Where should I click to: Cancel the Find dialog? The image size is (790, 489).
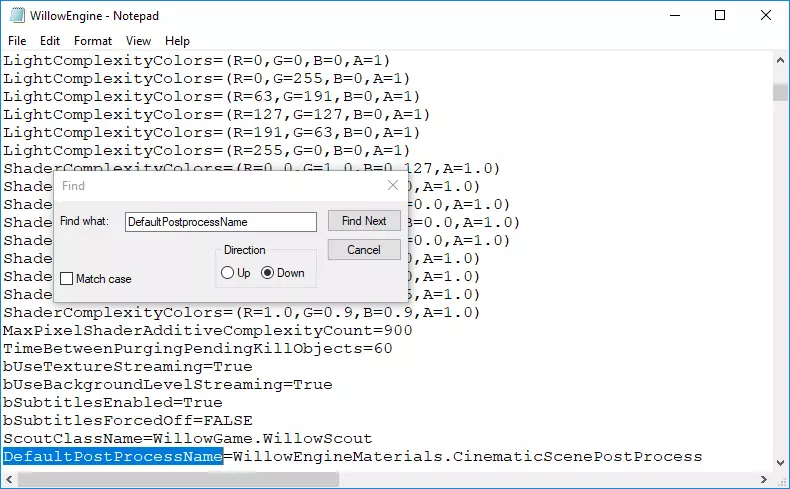pyautogui.click(x=364, y=250)
